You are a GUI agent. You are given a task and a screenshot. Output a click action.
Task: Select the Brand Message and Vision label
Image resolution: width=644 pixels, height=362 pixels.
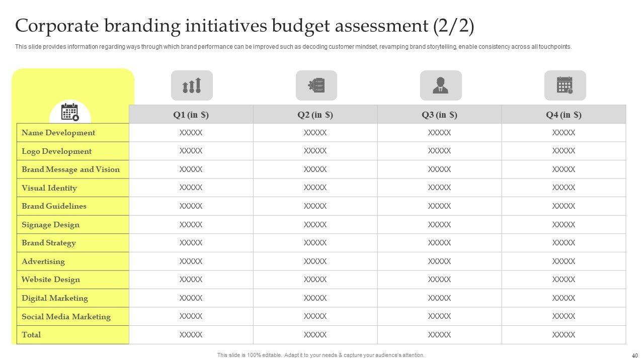70,169
